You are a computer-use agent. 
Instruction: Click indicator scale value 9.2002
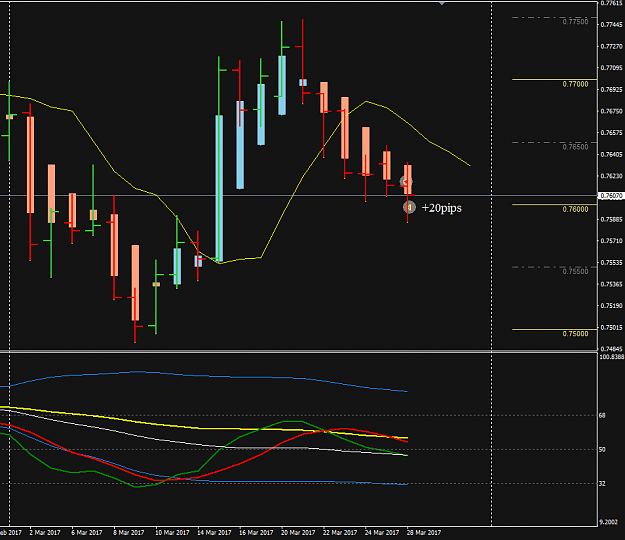tap(609, 522)
